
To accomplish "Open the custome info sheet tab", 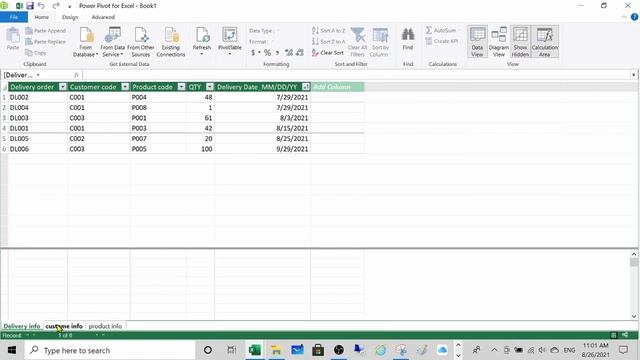I will point(64,326).
